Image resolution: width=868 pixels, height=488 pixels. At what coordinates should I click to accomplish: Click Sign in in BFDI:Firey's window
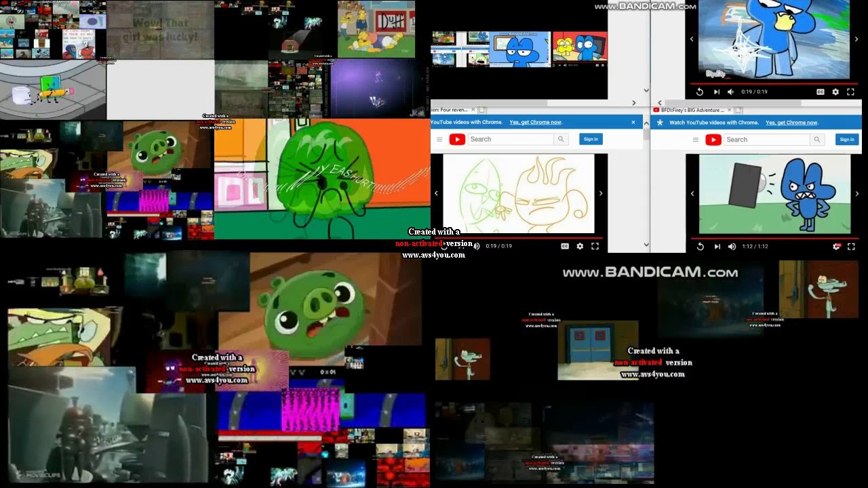(x=847, y=140)
